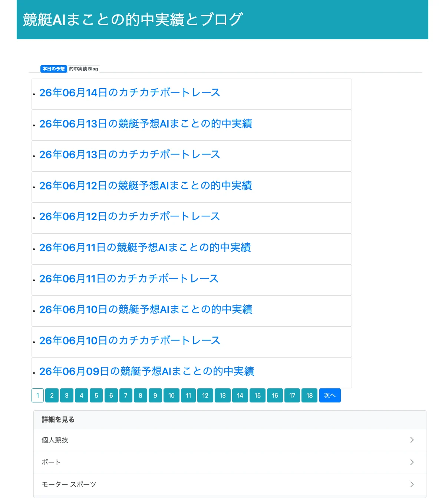Open 26年06月12日の競艇予想AIまことの的中実績 post
The image size is (445, 504).
(146, 186)
